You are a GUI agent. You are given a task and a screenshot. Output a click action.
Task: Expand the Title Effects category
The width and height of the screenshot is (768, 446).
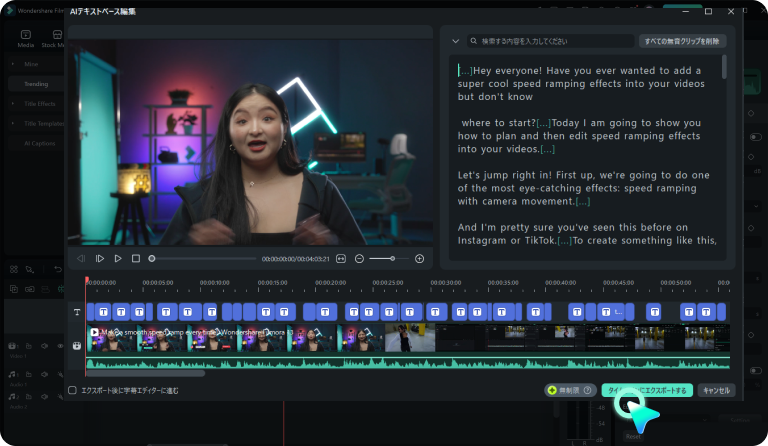click(13, 104)
